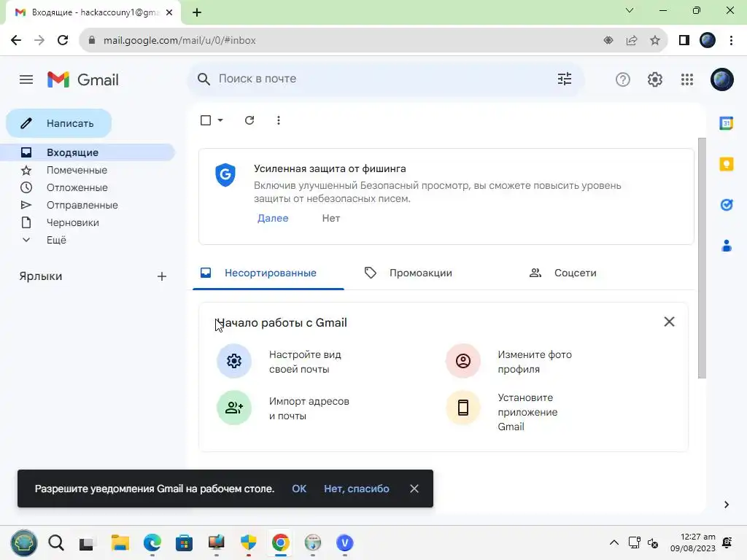The width and height of the screenshot is (747, 560).
Task: Toggle the browser side panel
Action: click(684, 41)
